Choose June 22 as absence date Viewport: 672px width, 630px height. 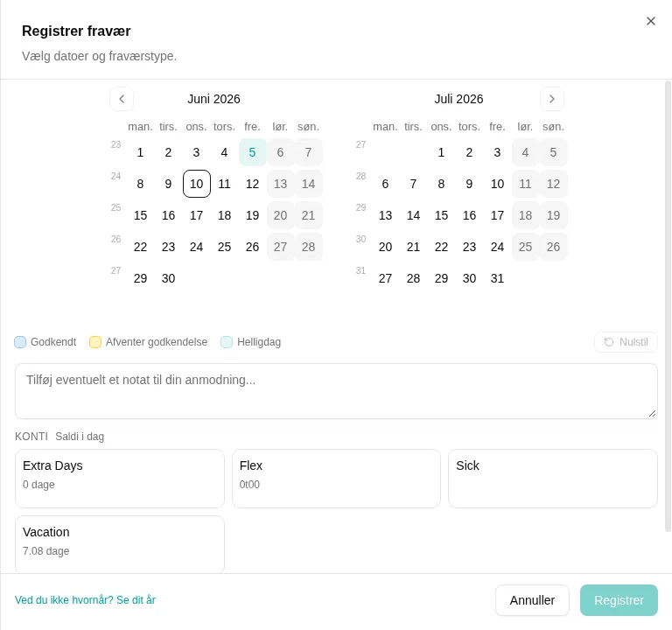tap(141, 247)
